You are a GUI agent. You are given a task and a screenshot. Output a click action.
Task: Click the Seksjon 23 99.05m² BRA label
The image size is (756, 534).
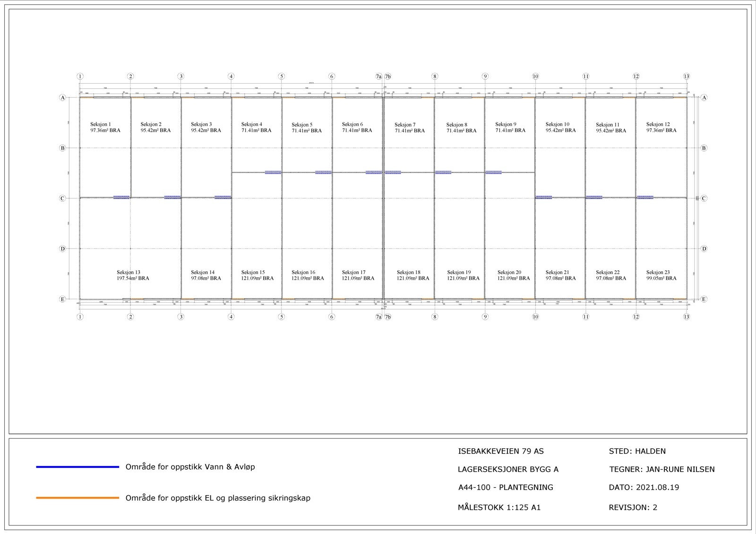coord(661,276)
